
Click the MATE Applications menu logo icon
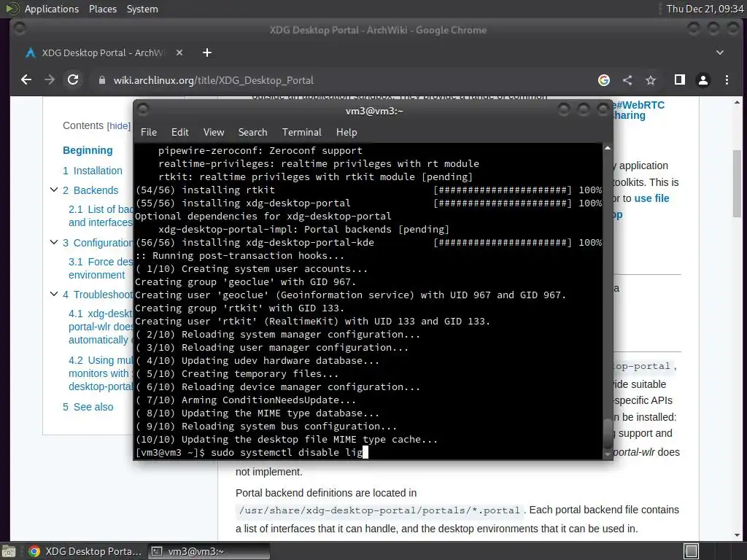[12, 9]
